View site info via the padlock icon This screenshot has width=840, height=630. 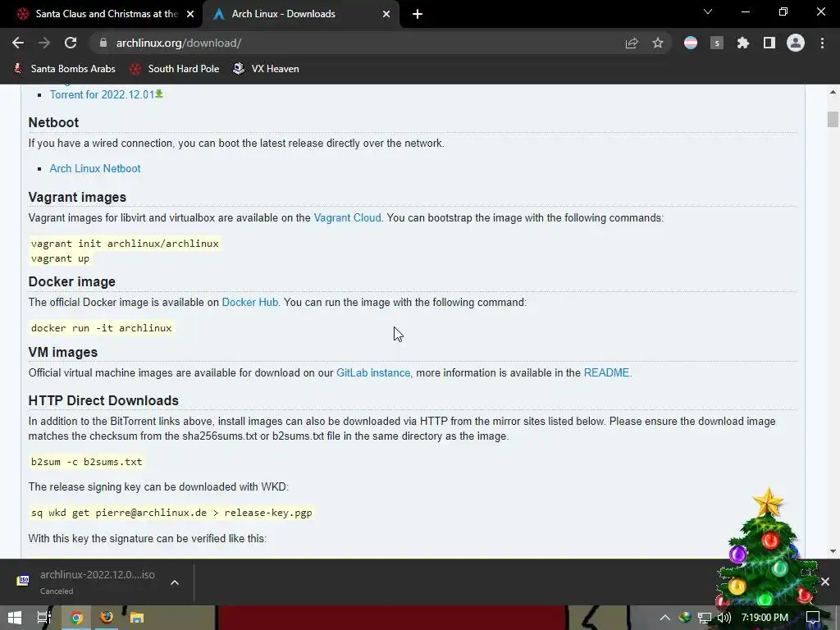(103, 43)
